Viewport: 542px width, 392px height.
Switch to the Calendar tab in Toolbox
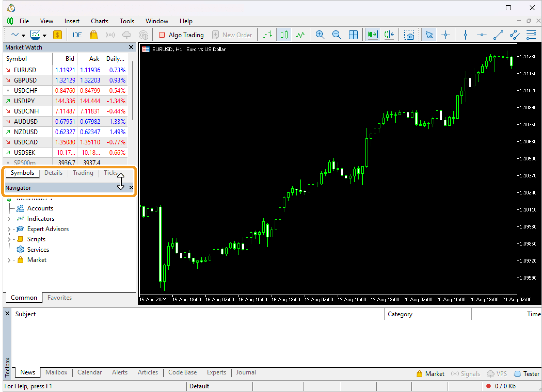tap(90, 372)
